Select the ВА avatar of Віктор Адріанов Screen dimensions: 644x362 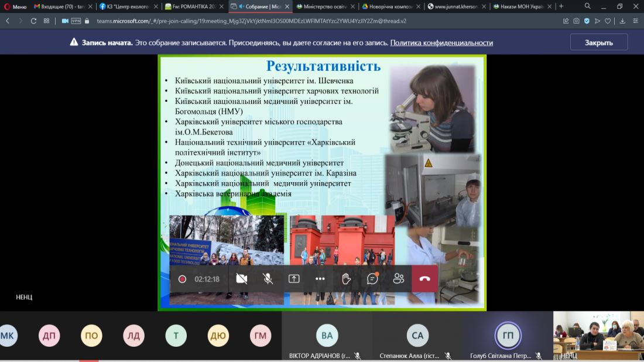(327, 336)
